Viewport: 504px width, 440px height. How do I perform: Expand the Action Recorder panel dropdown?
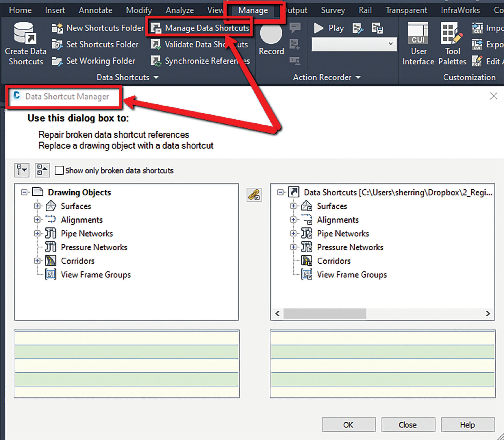(x=358, y=78)
